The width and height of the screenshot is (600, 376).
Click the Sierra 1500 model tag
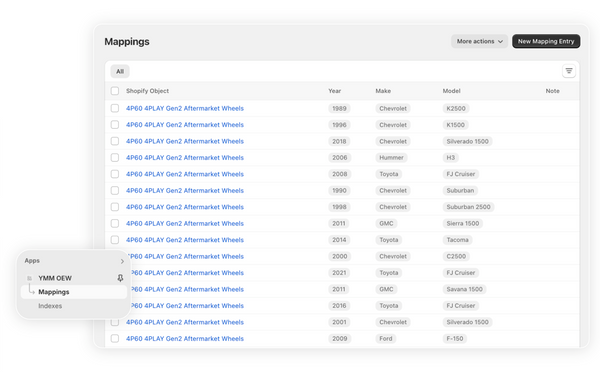click(463, 223)
